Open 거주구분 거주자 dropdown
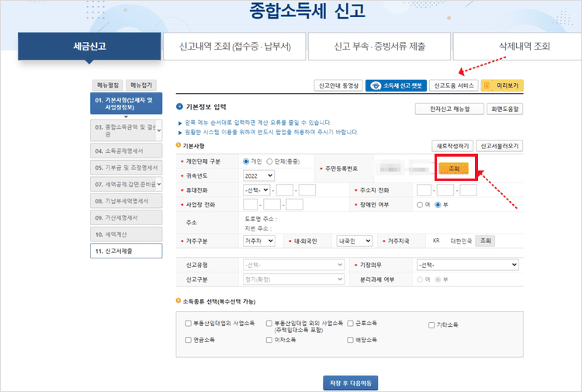This screenshot has height=392, width=582. (259, 241)
